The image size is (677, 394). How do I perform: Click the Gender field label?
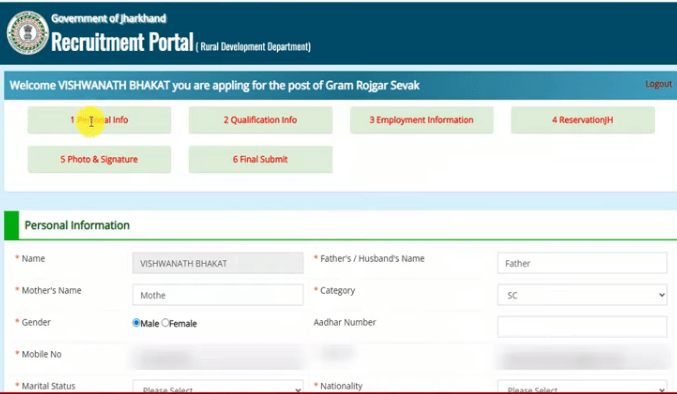[x=36, y=322]
